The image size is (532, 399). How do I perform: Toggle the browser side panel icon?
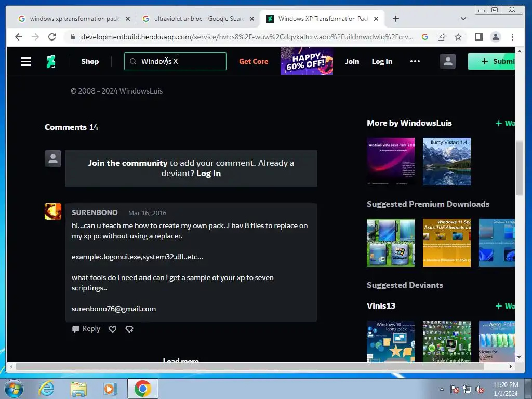pos(478,37)
